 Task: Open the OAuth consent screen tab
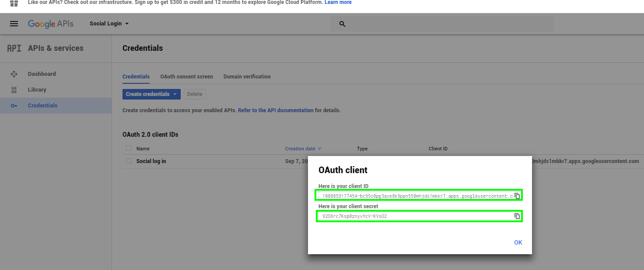[x=186, y=77]
